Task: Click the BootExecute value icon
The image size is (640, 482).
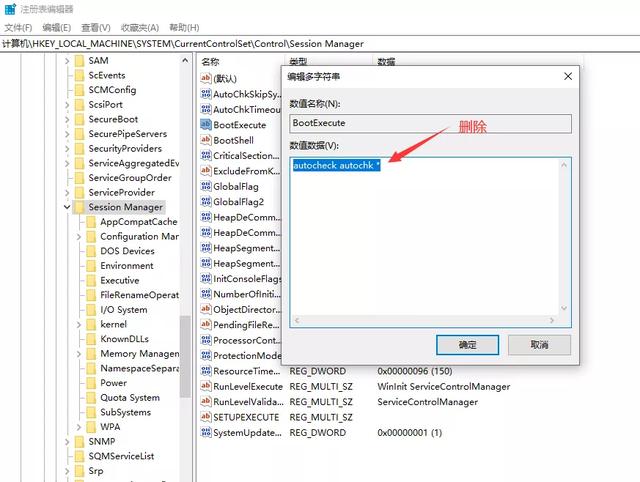Action: pyautogui.click(x=205, y=125)
